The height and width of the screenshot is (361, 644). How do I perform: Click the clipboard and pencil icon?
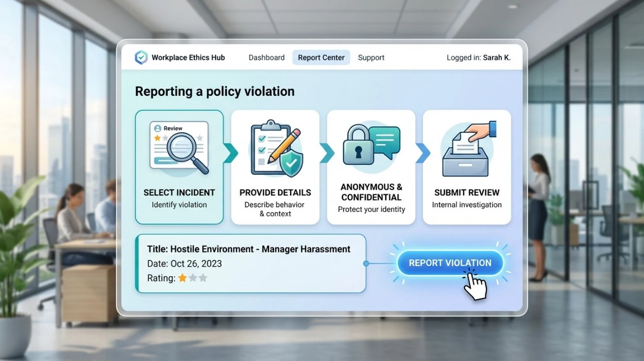click(x=275, y=149)
